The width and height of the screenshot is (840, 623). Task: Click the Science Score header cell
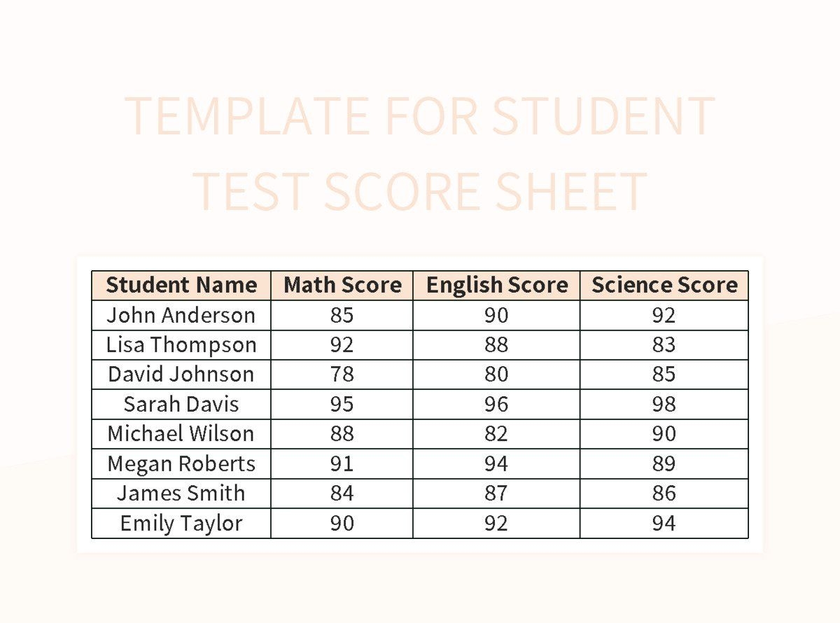point(664,286)
